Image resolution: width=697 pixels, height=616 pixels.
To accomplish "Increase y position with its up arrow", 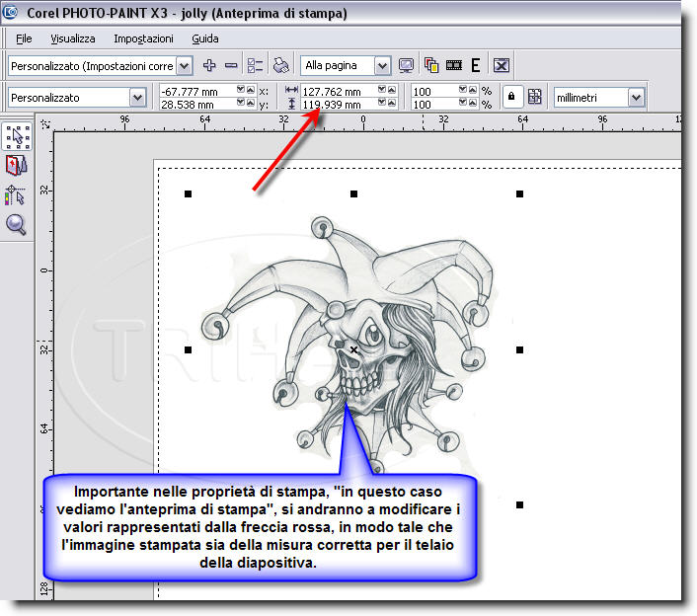I will [x=251, y=103].
